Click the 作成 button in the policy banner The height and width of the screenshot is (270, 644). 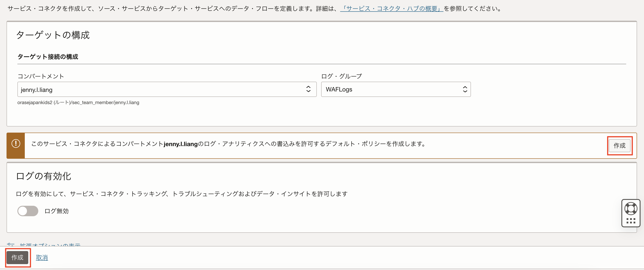pyautogui.click(x=619, y=145)
